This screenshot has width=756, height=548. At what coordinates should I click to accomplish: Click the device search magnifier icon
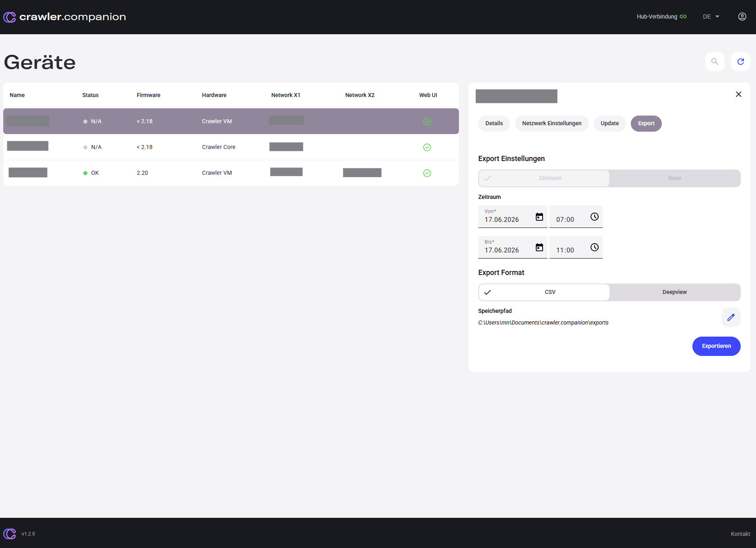point(715,62)
